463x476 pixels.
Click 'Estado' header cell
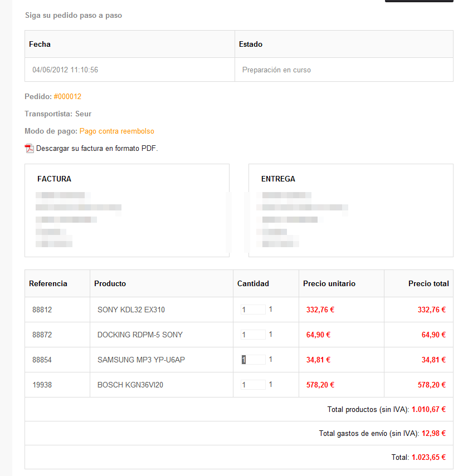(344, 44)
